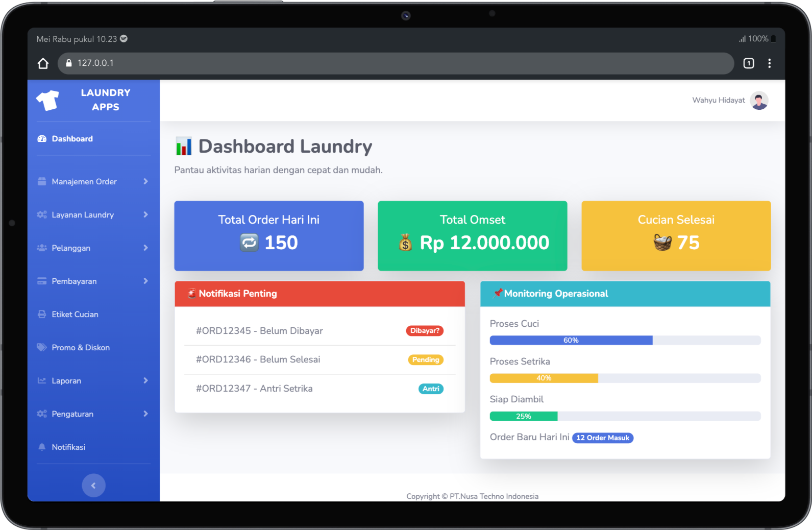Expand the Pelanggan chevron
Screen dimensions: 812x530
145,248
